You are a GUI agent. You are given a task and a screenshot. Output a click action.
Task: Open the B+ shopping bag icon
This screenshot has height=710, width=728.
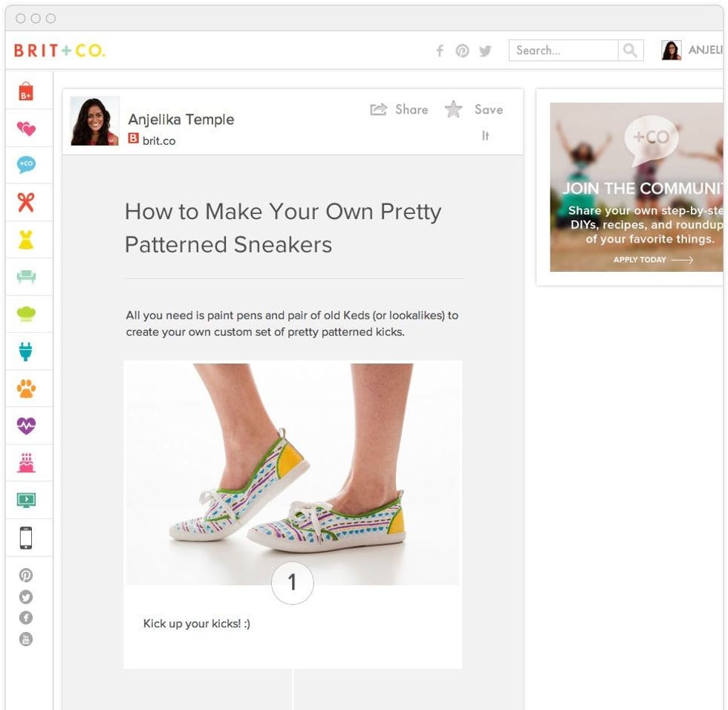click(x=26, y=92)
